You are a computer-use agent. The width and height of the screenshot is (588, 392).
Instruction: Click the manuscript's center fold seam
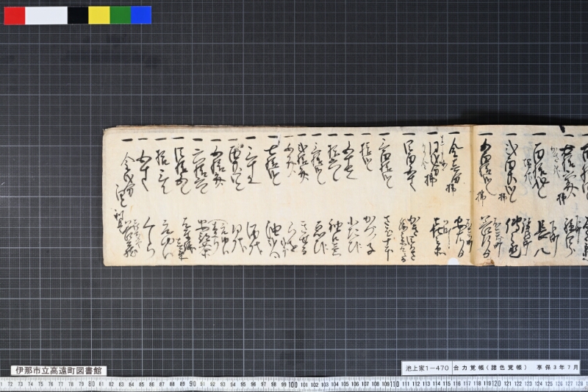tap(473, 196)
